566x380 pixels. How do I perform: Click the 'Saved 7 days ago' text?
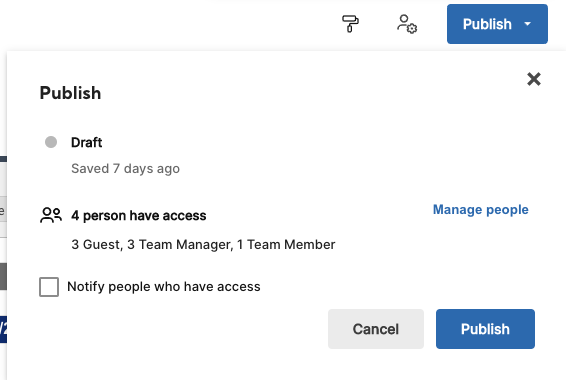(125, 169)
